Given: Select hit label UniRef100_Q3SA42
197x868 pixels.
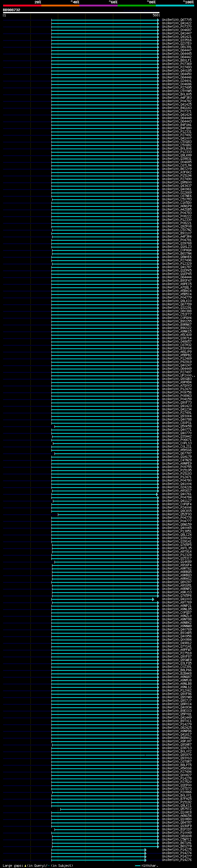Looking at the screenshot, I should point(177,436).
